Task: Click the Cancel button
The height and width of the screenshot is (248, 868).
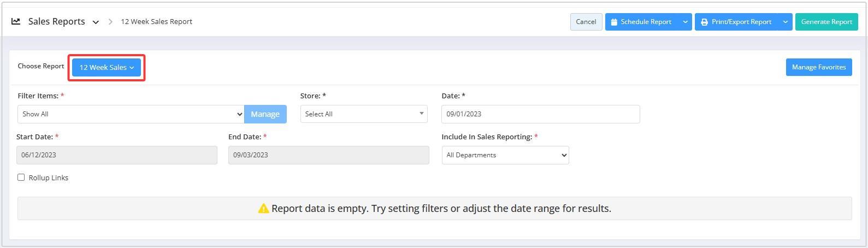Action: 586,22
